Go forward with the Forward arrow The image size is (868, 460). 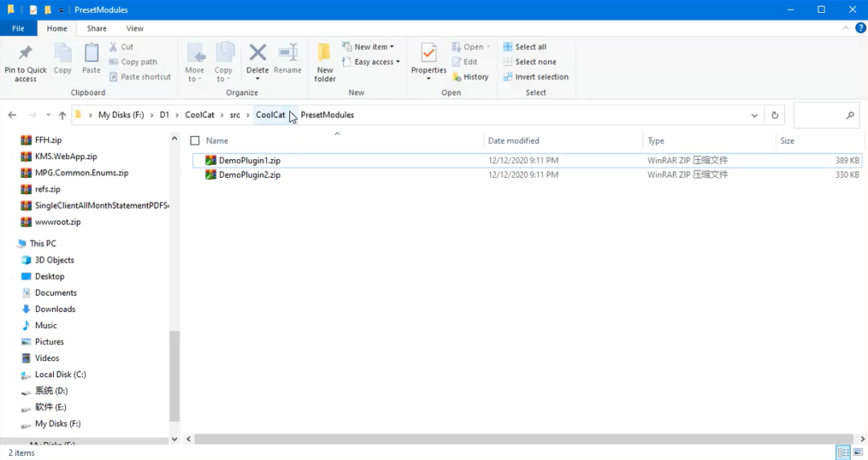32,115
